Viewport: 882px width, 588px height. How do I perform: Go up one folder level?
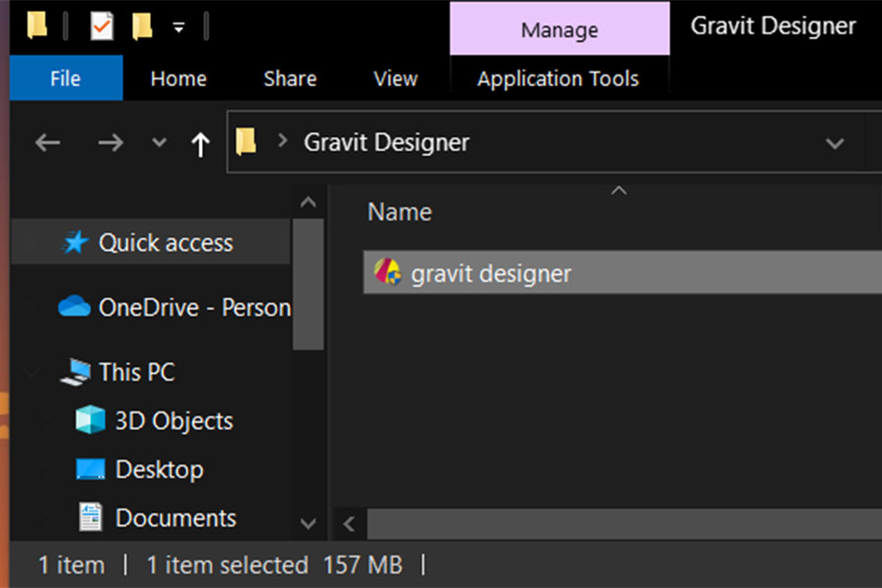click(200, 143)
